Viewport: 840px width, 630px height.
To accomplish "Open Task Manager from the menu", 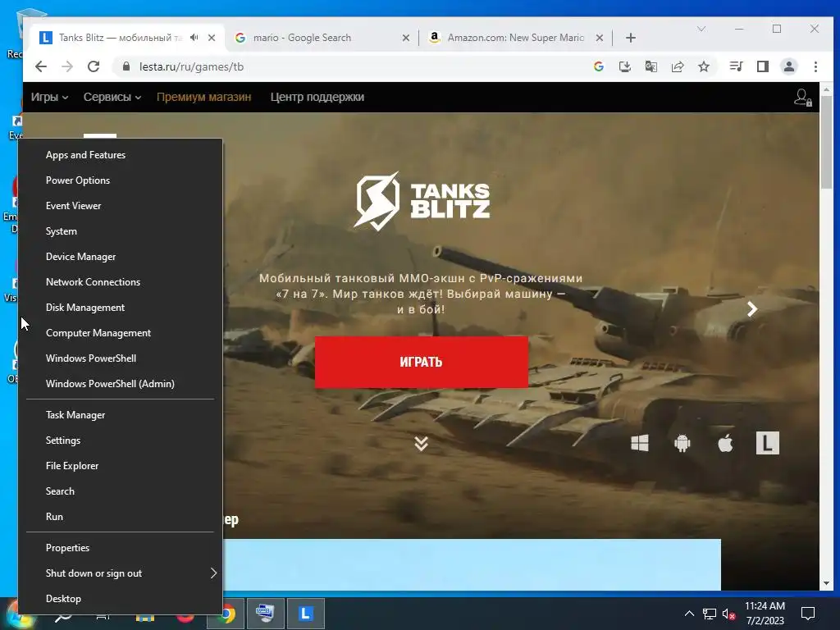I will pos(121,414).
